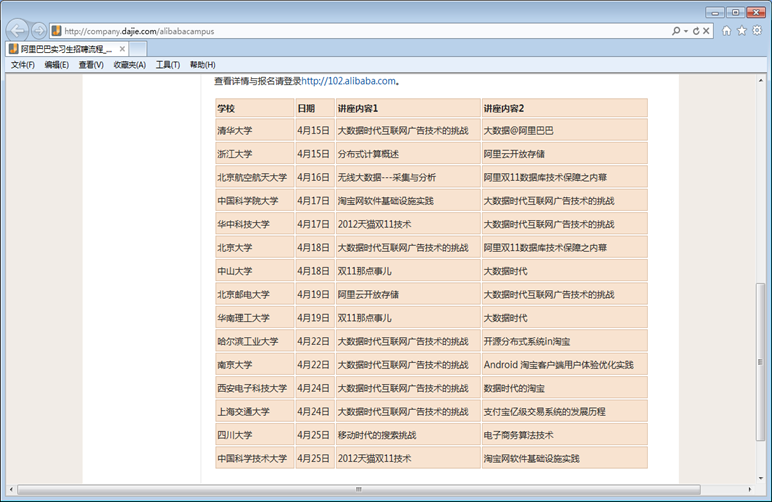Click the search magnifier icon in address bar
The width and height of the screenshot is (772, 502).
pyautogui.click(x=676, y=31)
